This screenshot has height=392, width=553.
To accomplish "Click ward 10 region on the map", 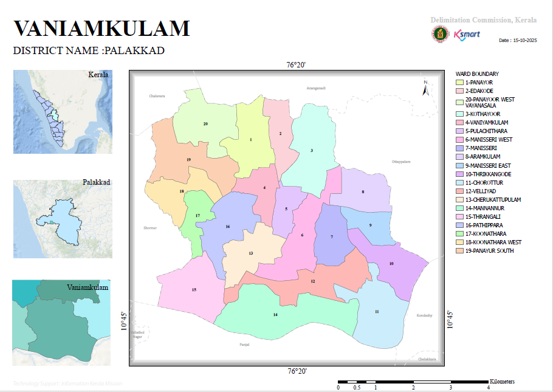I will point(391,264).
